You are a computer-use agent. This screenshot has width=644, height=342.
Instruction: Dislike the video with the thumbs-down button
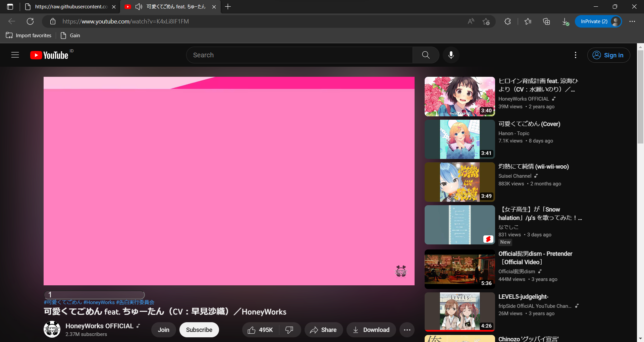click(289, 330)
